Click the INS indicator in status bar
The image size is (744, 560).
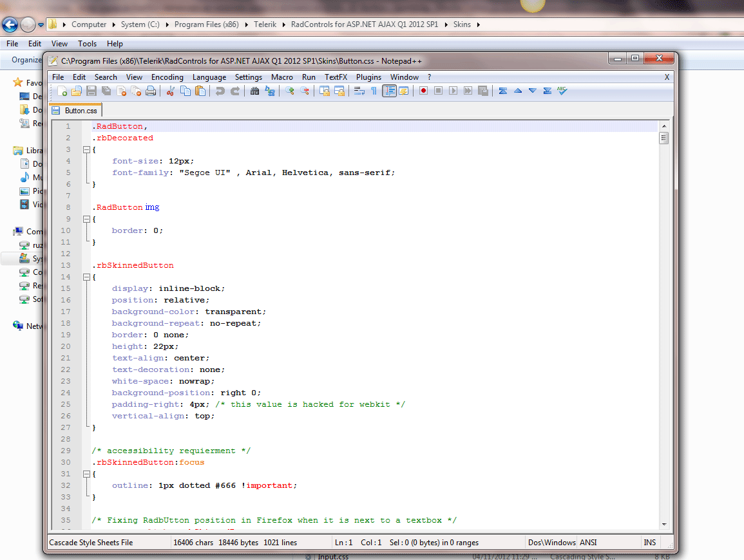click(649, 543)
